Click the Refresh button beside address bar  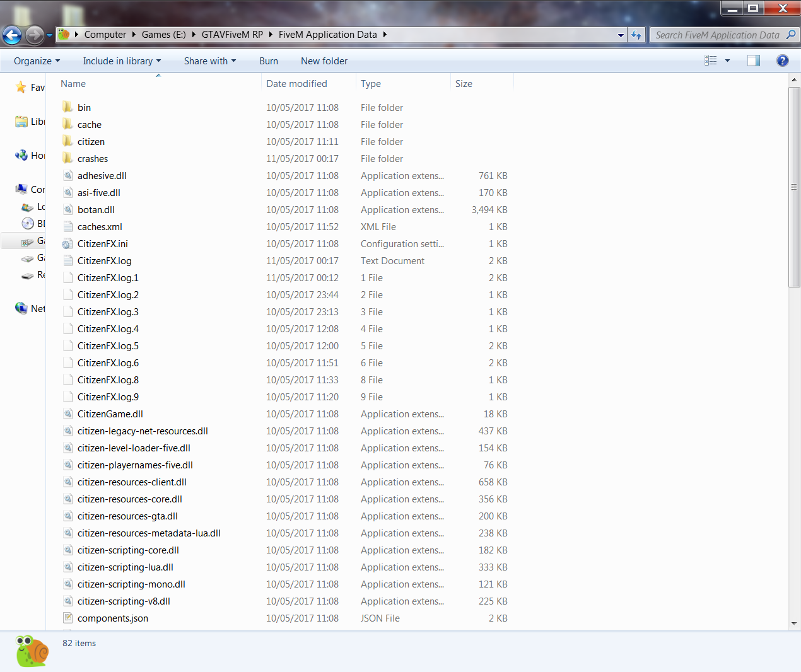[x=636, y=35]
